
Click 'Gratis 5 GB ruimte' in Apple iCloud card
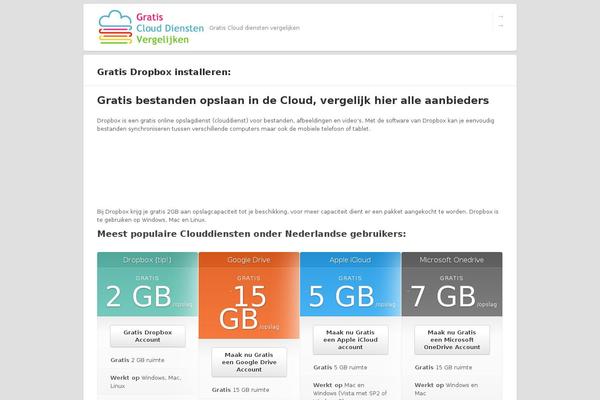[340, 367]
